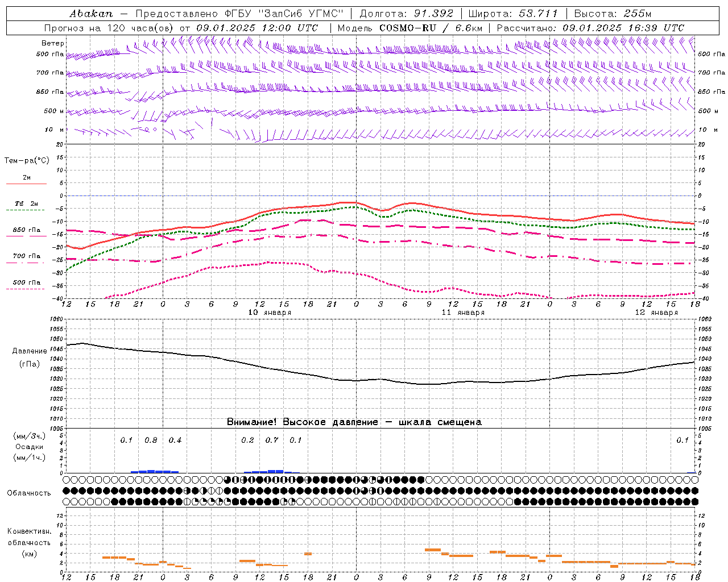Click the "Долгота: 91.392" longitude text

pos(407,14)
